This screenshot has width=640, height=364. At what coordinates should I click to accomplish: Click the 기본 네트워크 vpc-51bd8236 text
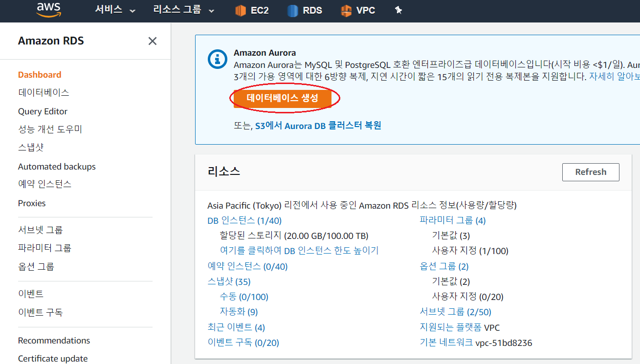[x=476, y=343]
